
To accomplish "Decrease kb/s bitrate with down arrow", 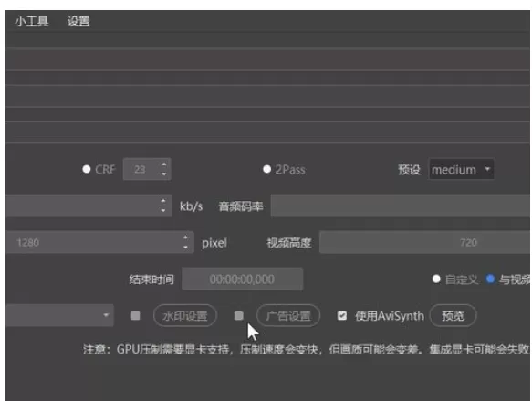I will [x=163, y=210].
